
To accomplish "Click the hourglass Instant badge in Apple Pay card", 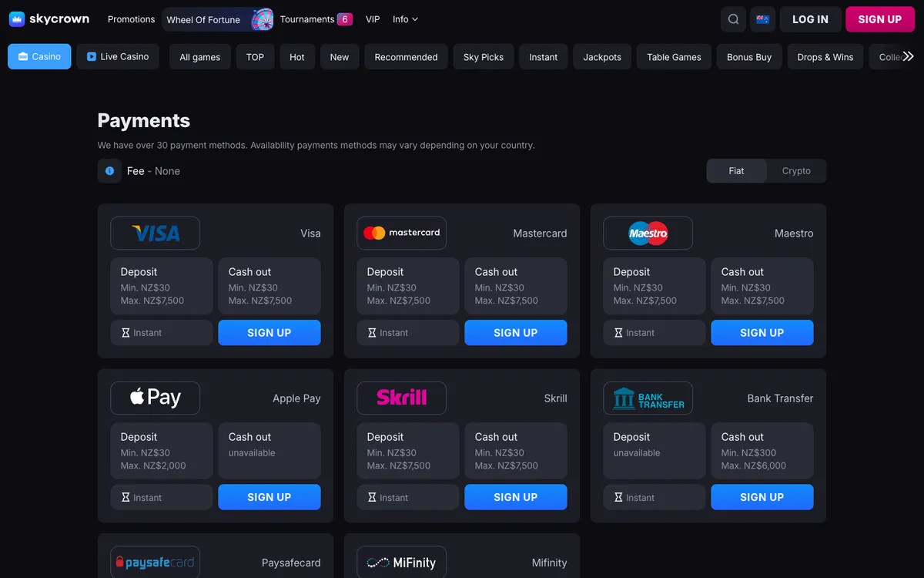I will (x=162, y=497).
